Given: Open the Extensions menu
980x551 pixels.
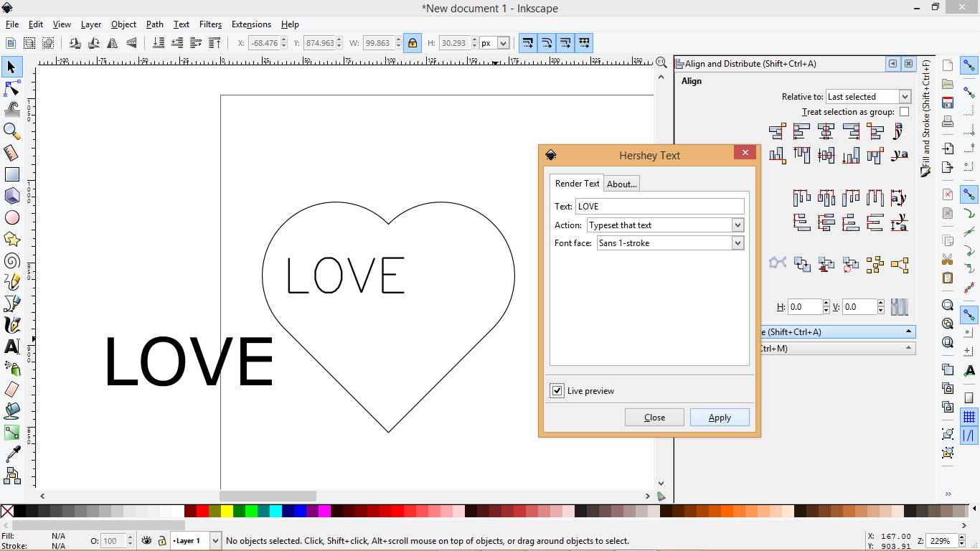Looking at the screenshot, I should (x=251, y=24).
